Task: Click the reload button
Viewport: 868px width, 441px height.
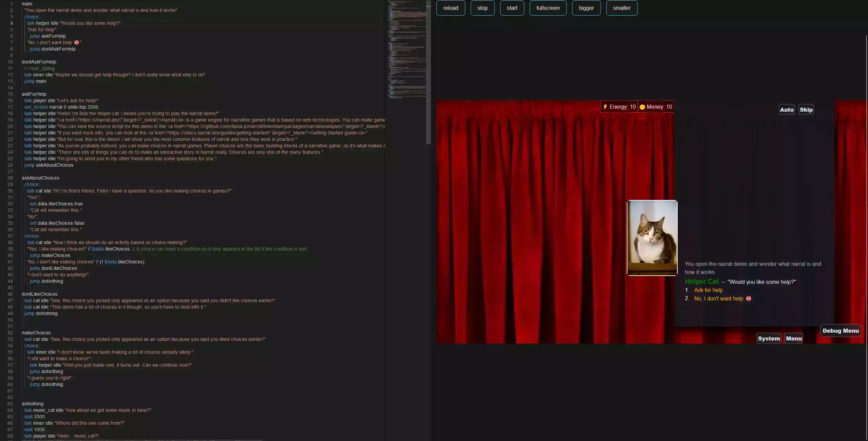Action: (x=450, y=8)
